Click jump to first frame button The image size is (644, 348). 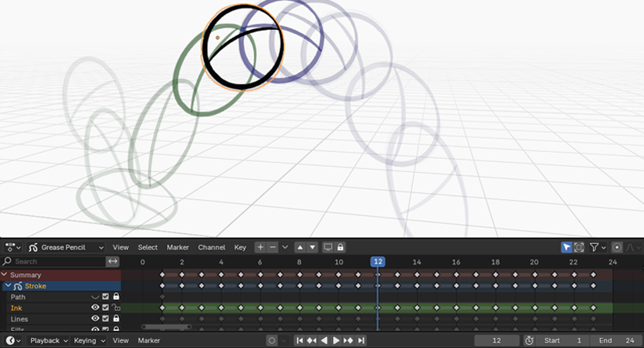coord(300,340)
